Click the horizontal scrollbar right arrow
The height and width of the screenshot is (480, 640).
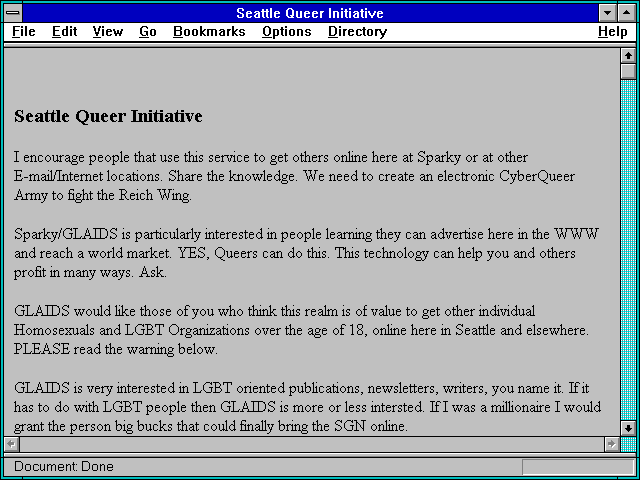point(611,444)
